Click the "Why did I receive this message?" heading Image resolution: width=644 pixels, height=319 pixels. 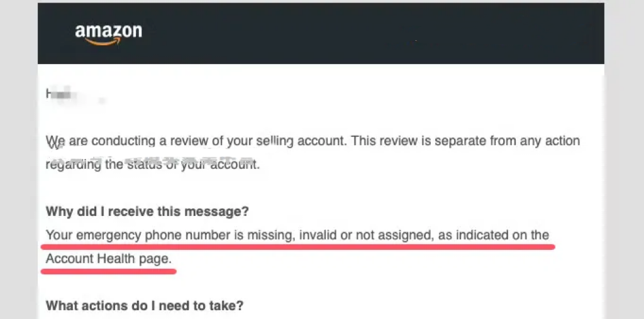[148, 212]
